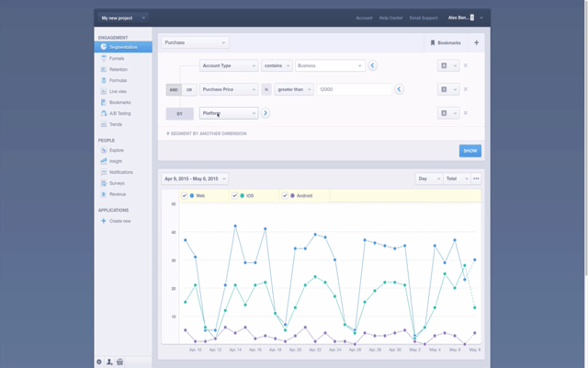588x368 pixels.
Task: Click the Live view icon
Action: click(x=104, y=91)
